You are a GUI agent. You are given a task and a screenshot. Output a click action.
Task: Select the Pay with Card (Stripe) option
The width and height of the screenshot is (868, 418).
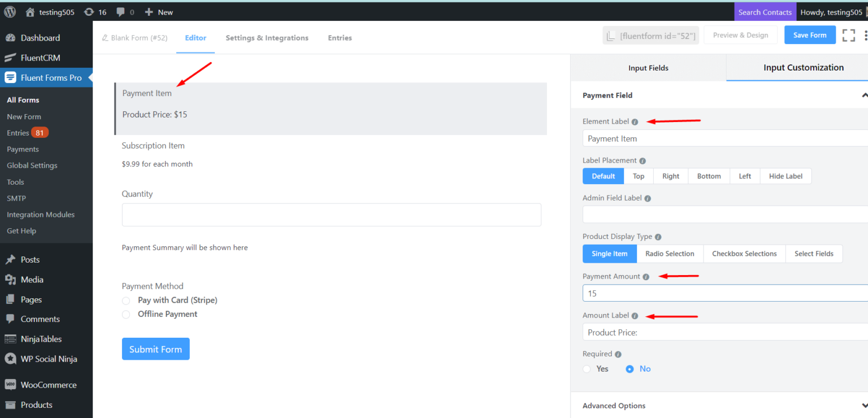click(126, 301)
